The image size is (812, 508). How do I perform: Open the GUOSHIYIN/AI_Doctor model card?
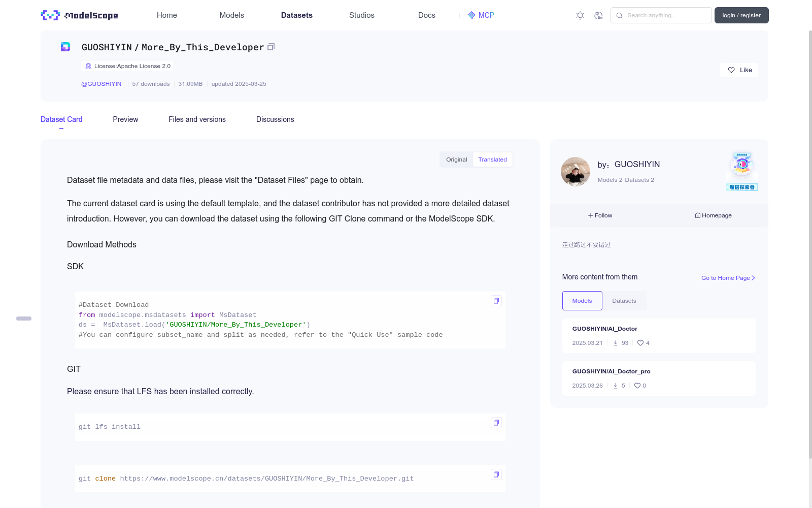[659, 336]
